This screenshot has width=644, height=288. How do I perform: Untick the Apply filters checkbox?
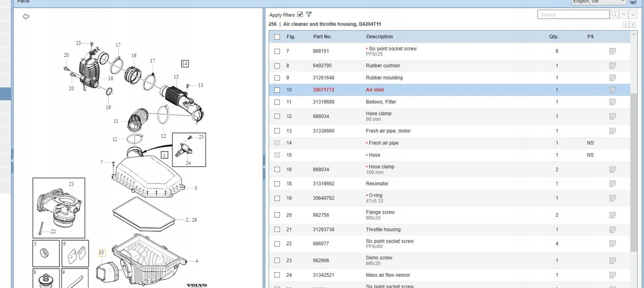click(300, 14)
